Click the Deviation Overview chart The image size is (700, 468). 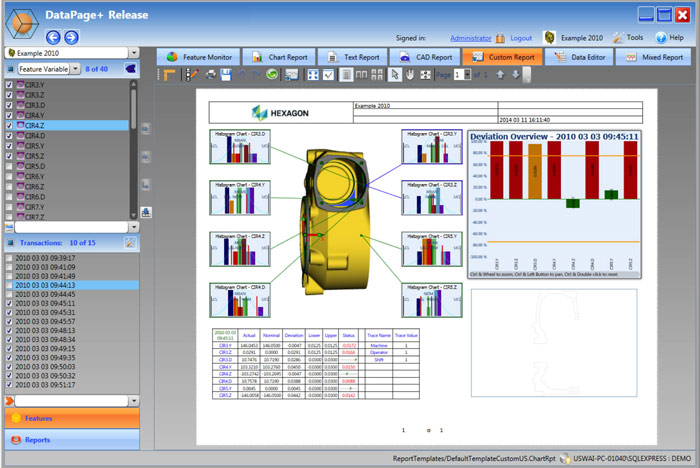[x=554, y=205]
